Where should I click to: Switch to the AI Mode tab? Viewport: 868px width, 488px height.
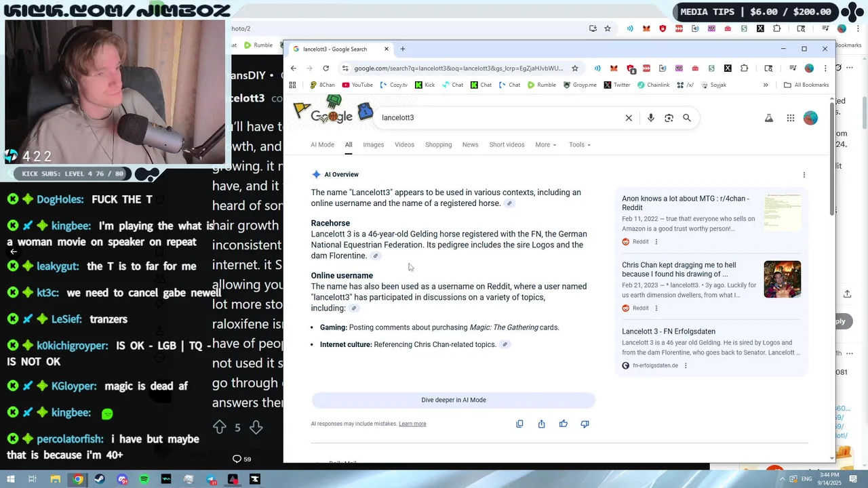point(322,144)
